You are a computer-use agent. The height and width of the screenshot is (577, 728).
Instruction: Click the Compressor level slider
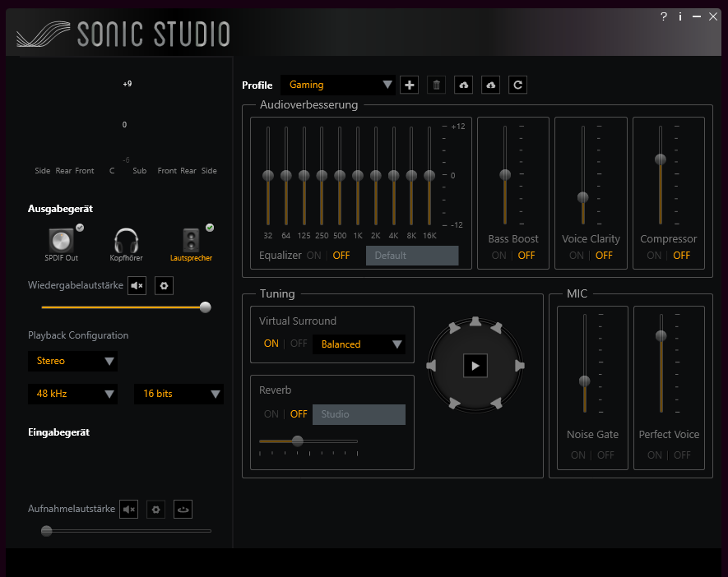point(661,159)
